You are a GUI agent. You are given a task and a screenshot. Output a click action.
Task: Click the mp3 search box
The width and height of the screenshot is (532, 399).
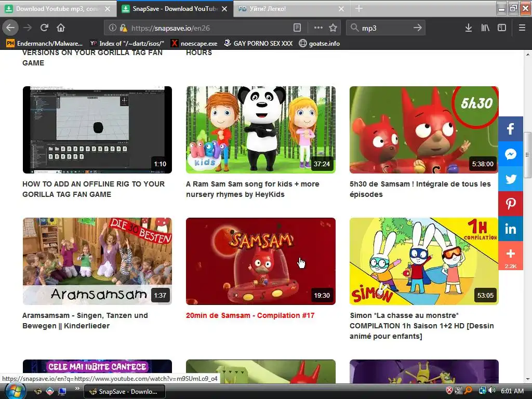pyautogui.click(x=385, y=28)
